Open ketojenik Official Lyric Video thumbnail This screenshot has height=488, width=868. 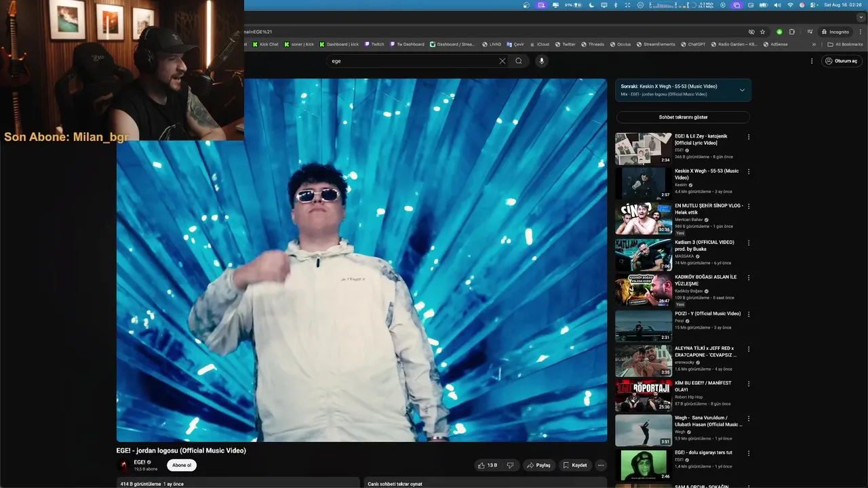[x=644, y=148]
